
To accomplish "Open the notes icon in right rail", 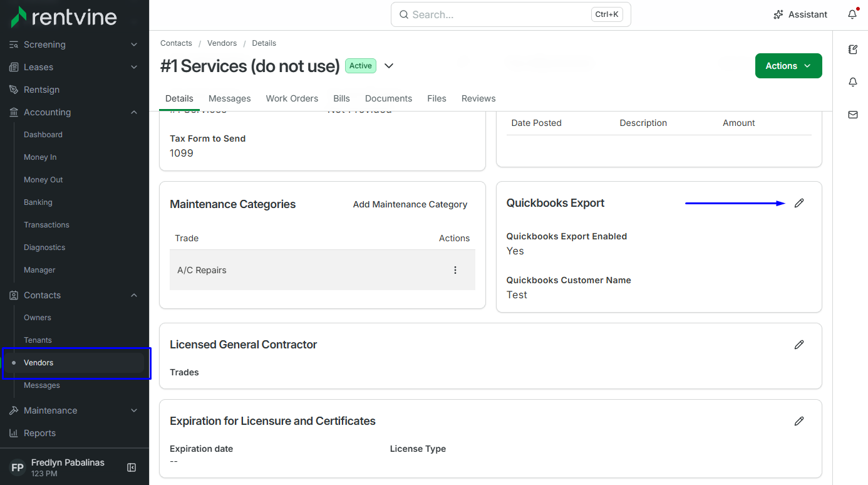I will pos(853,50).
